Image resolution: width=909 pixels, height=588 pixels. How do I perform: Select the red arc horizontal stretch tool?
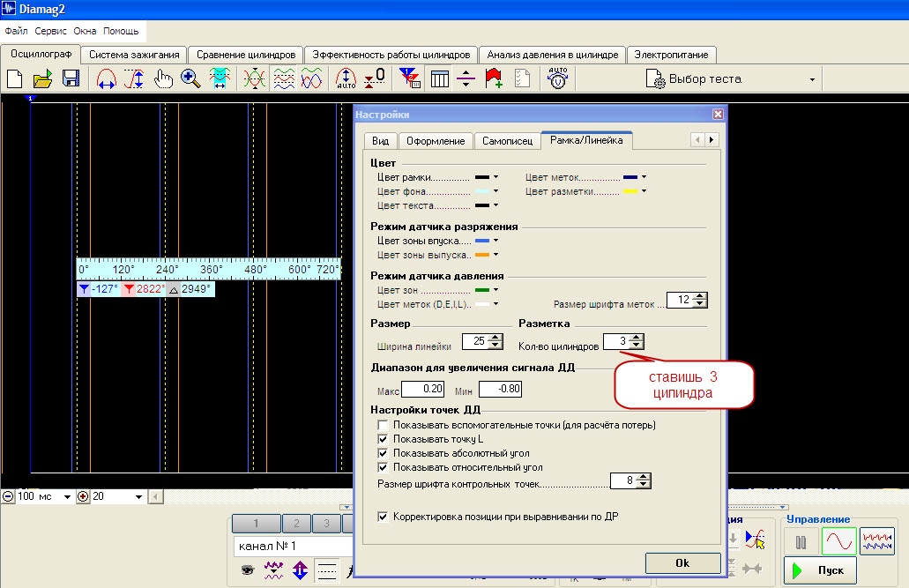pyautogui.click(x=106, y=78)
